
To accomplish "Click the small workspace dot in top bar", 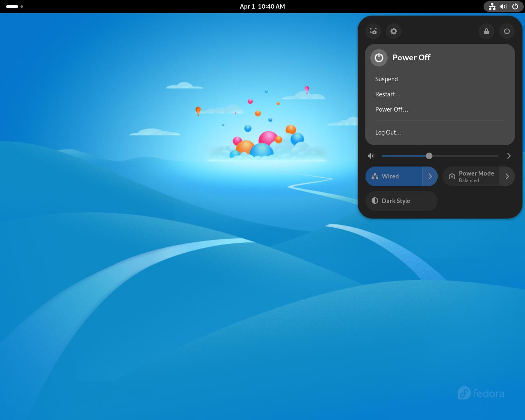I will [x=22, y=7].
